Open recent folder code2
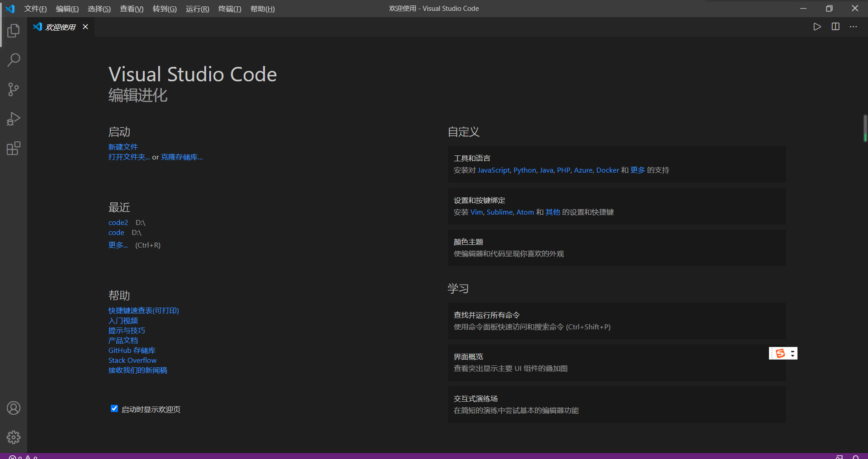868x459 pixels. 118,222
